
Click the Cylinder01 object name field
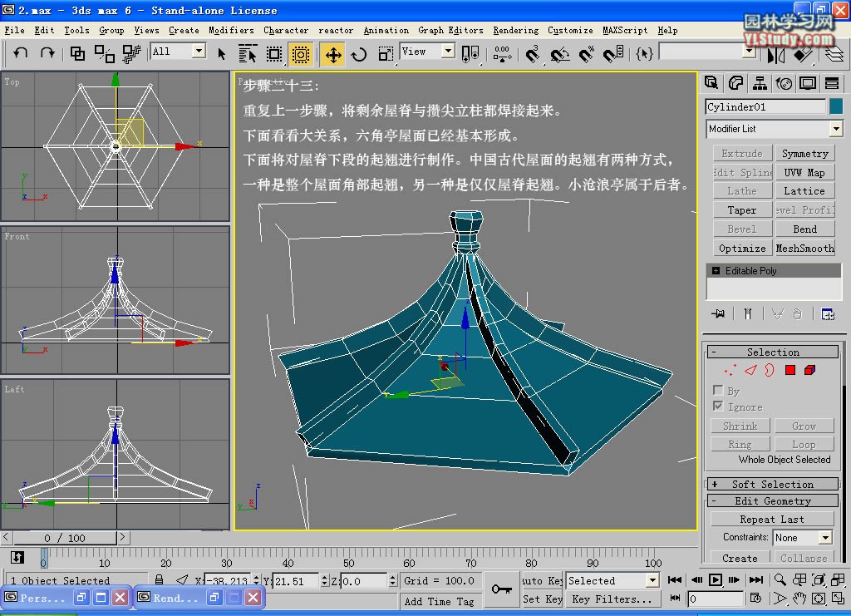point(765,107)
